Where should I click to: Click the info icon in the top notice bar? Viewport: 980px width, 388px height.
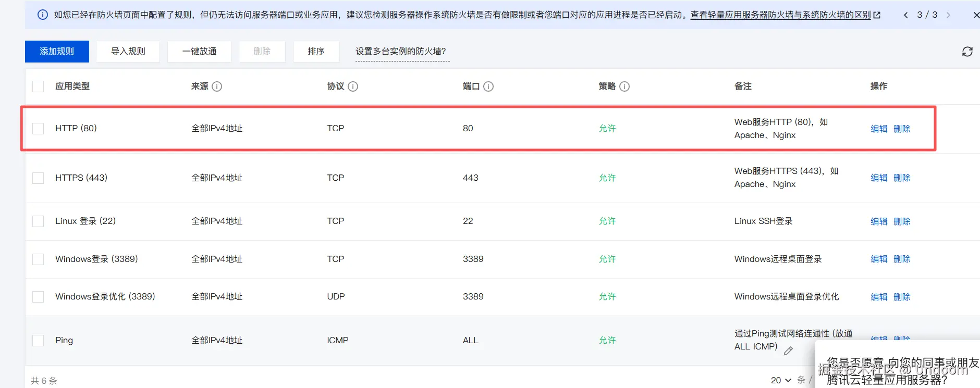(43, 15)
